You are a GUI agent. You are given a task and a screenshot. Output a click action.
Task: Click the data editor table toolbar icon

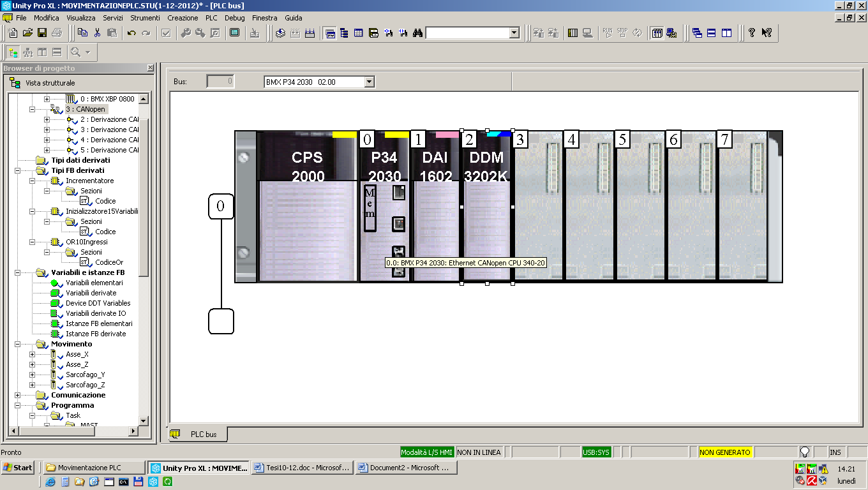(x=359, y=33)
